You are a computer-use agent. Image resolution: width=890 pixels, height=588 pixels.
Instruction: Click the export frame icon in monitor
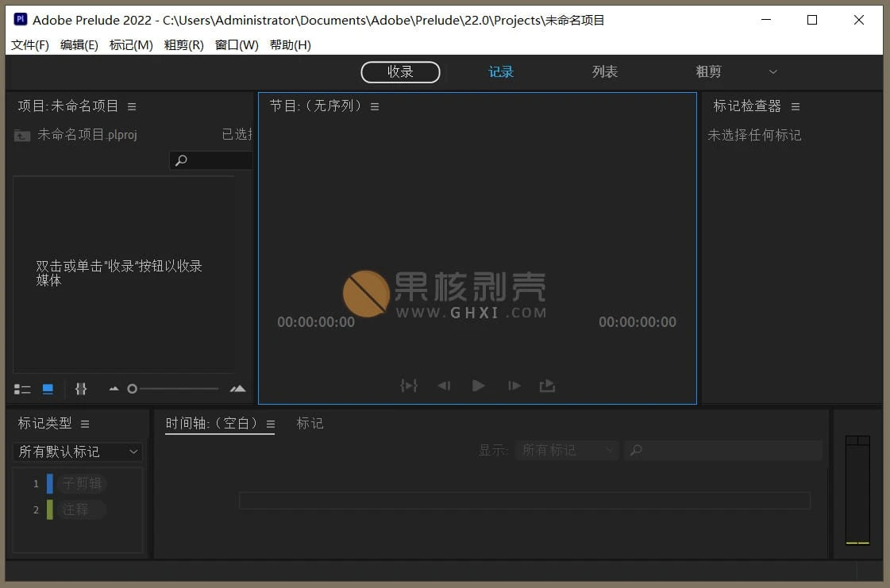[547, 386]
